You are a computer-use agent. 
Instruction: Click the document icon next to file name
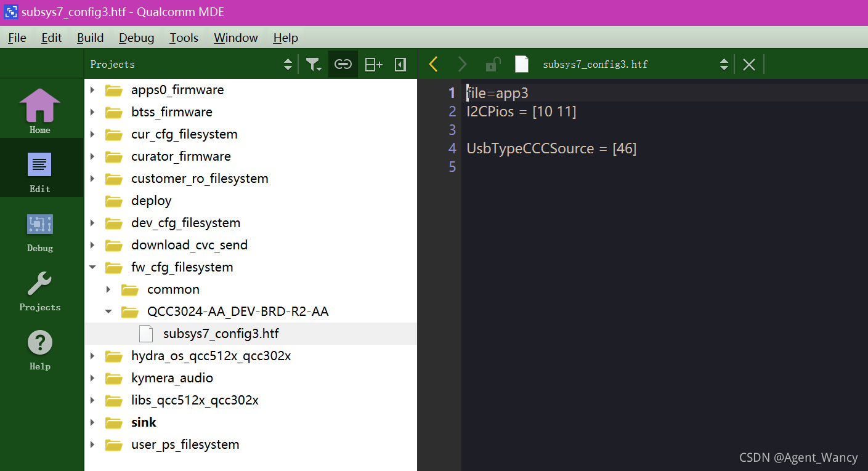pos(522,64)
